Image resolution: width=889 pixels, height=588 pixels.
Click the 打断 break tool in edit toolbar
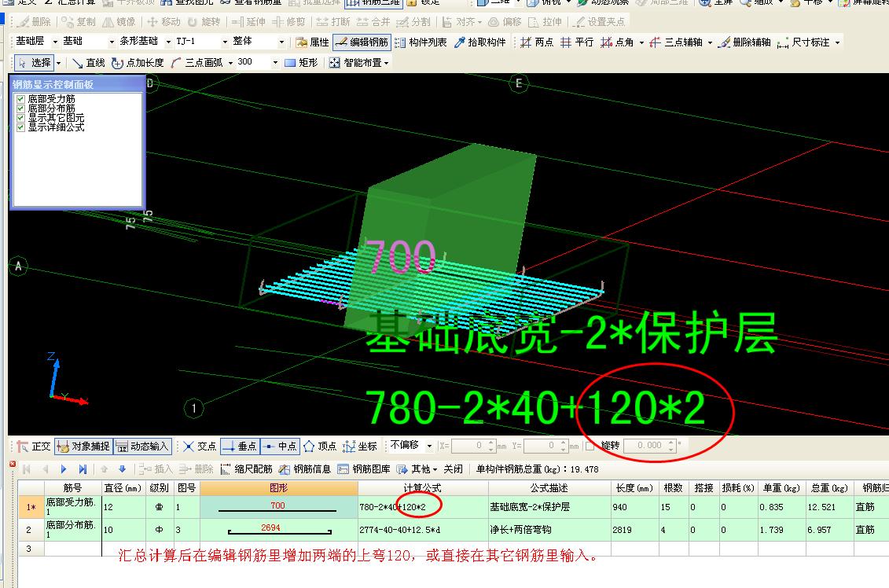(x=334, y=21)
